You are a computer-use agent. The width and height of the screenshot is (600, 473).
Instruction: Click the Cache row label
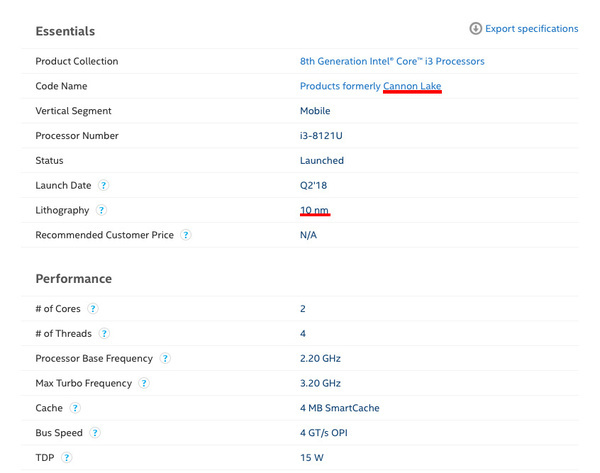(49, 408)
